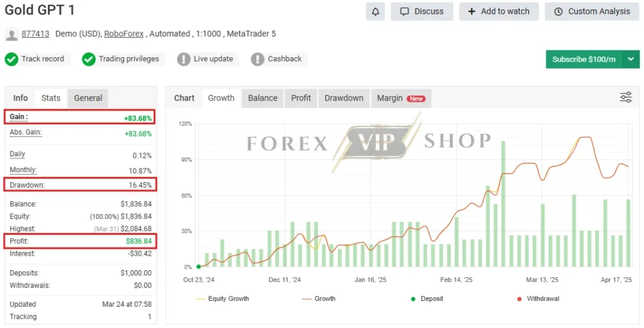Toggle Equity Growth legend series
The image size is (644, 328).
point(223,299)
